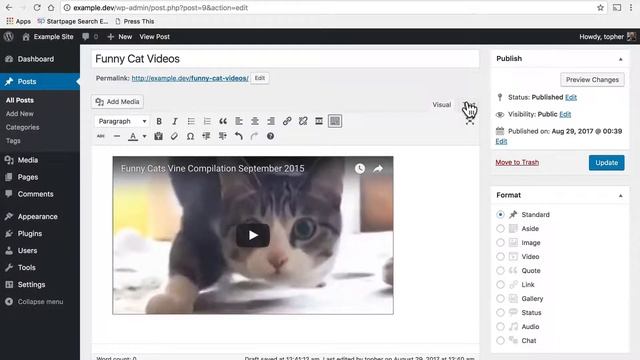Edit the post Visibility
Image resolution: width=640 pixels, height=360 pixels.
[565, 114]
